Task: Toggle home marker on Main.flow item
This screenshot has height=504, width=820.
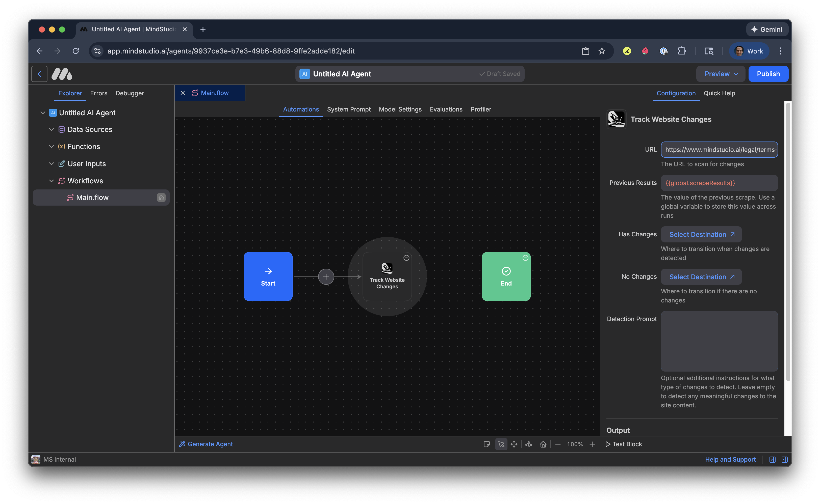Action: (x=161, y=198)
